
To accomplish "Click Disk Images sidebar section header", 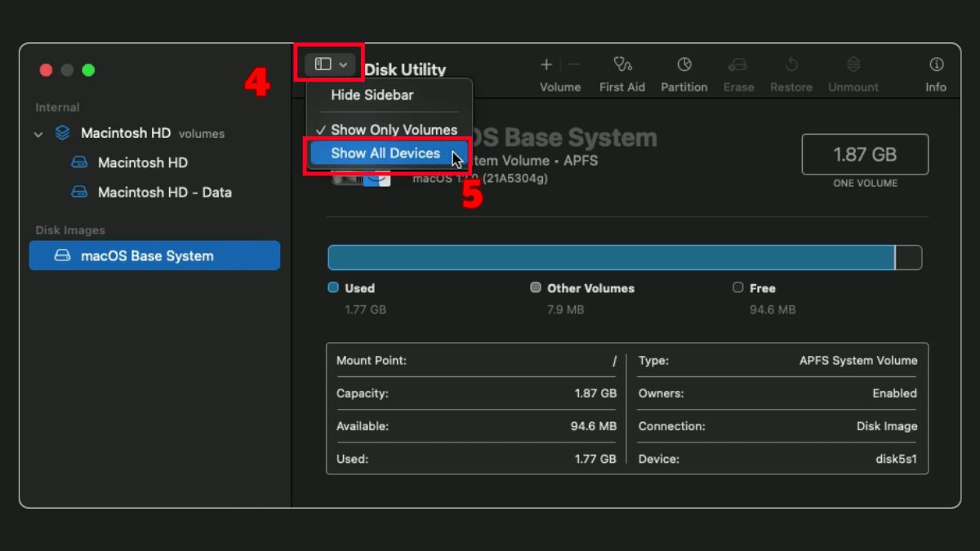I will [x=70, y=230].
